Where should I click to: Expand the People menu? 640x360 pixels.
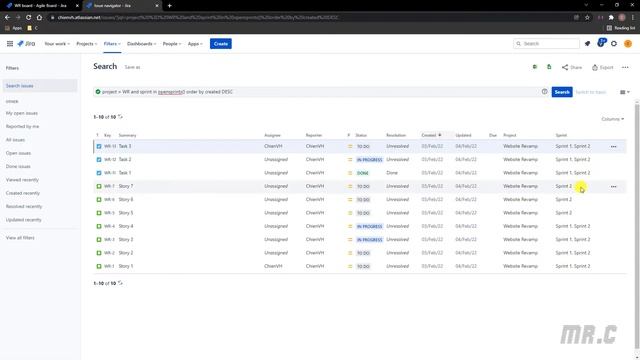pos(172,44)
